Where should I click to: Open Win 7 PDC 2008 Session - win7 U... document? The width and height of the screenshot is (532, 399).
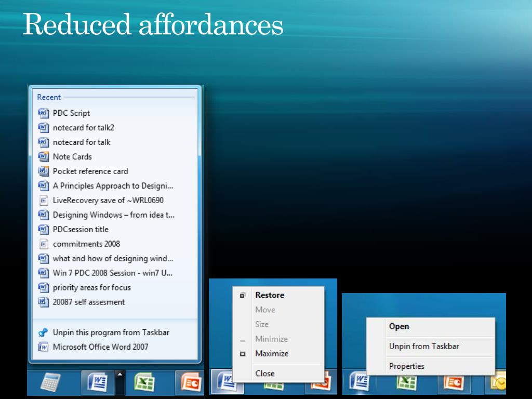pyautogui.click(x=115, y=273)
